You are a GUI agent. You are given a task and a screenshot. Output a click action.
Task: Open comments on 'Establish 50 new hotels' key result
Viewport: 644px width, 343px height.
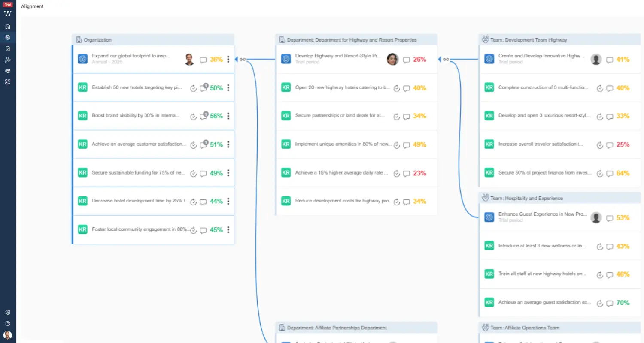pos(204,88)
